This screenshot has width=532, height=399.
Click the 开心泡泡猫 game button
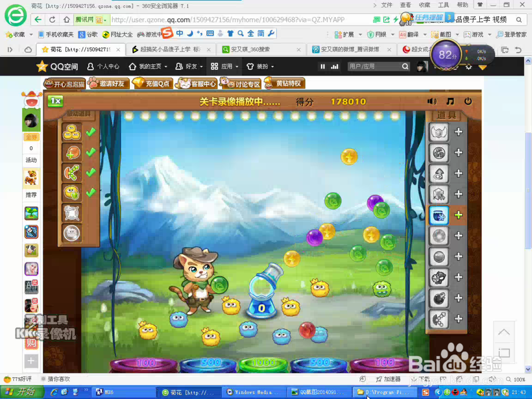click(x=64, y=84)
